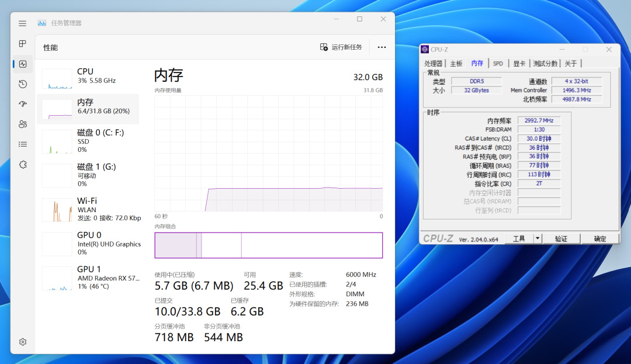Screen dimensions: 631x364
Task: Click the 718 MB 分页缓冲池 value
Action: [174, 338]
